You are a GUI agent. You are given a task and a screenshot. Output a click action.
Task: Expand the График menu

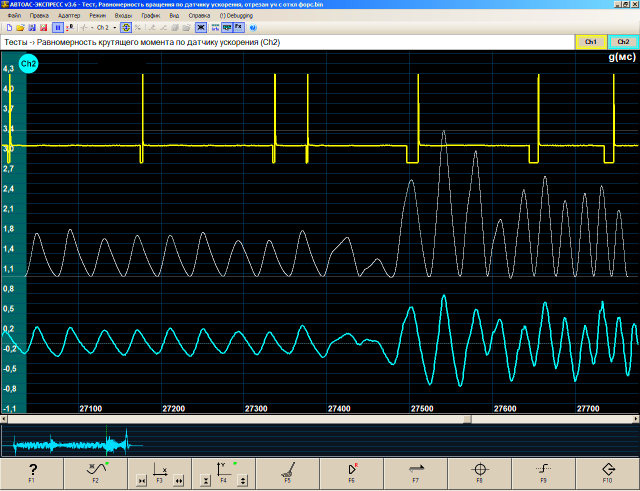[x=150, y=16]
